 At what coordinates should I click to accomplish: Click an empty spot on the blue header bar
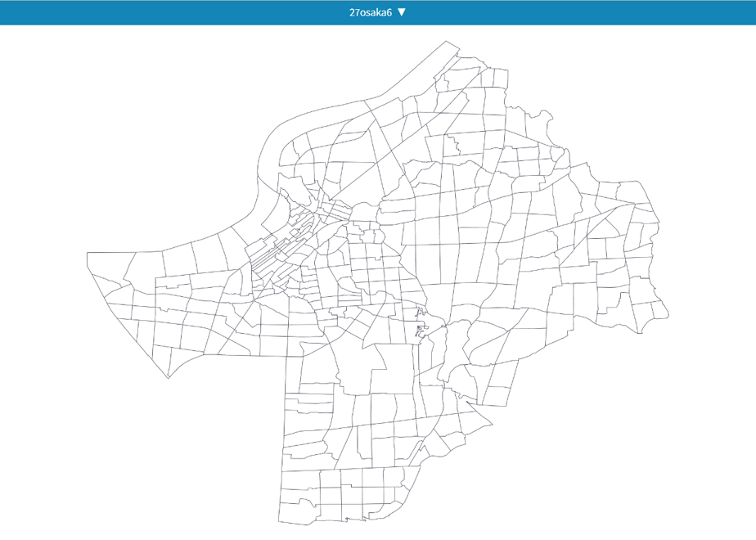coord(145,12)
